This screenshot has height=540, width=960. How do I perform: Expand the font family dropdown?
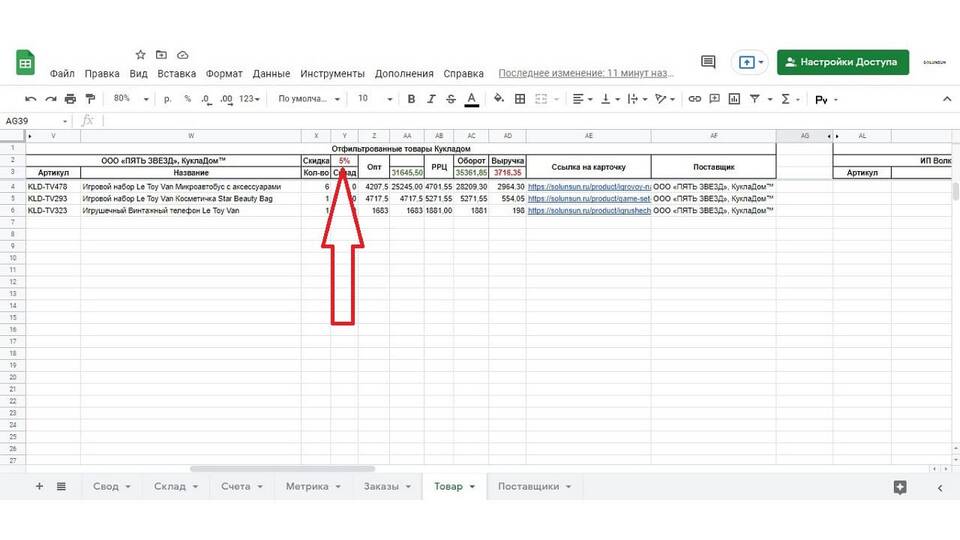tap(309, 99)
